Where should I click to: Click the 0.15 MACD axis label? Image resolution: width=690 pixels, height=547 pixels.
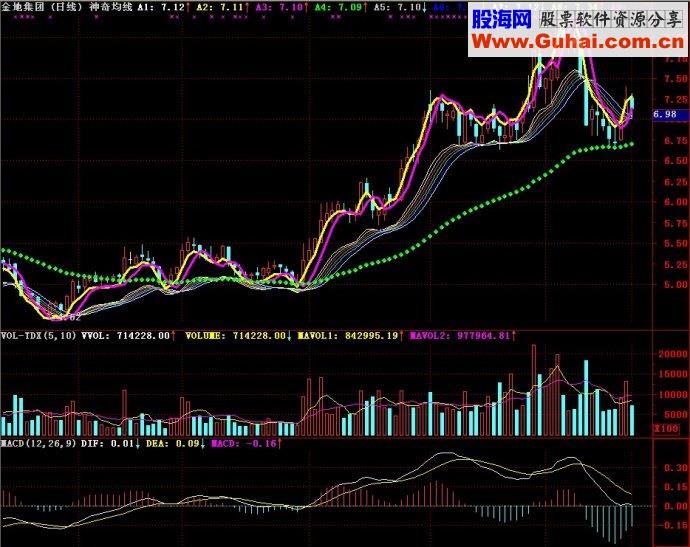click(676, 487)
